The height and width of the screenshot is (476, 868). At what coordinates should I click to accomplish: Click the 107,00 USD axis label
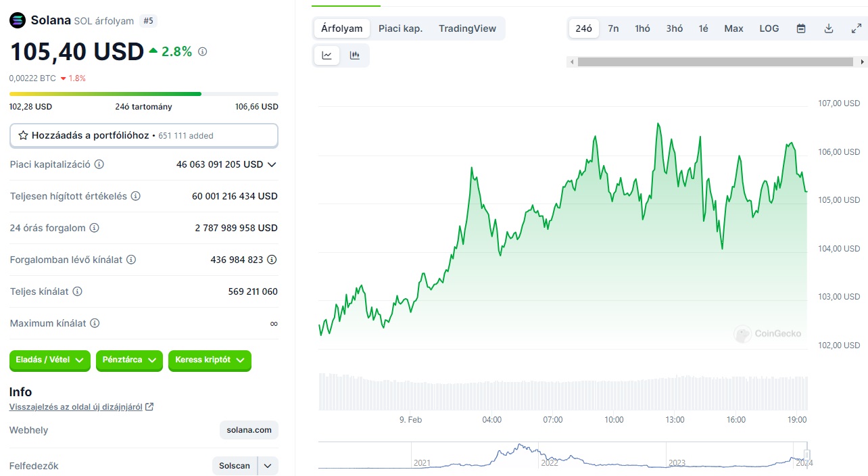839,103
